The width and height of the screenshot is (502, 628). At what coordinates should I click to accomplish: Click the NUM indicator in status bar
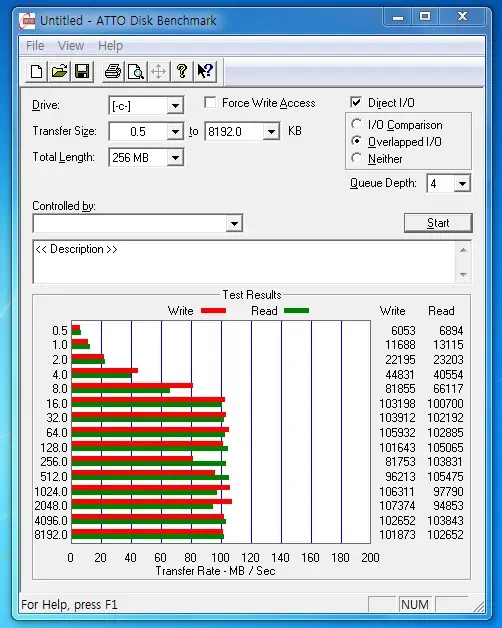pos(415,604)
